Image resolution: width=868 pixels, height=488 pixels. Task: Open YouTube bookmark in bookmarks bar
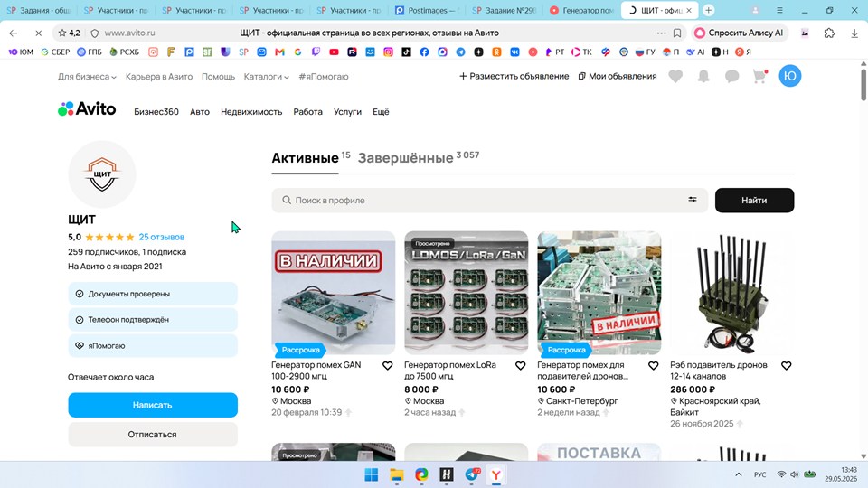tap(334, 52)
